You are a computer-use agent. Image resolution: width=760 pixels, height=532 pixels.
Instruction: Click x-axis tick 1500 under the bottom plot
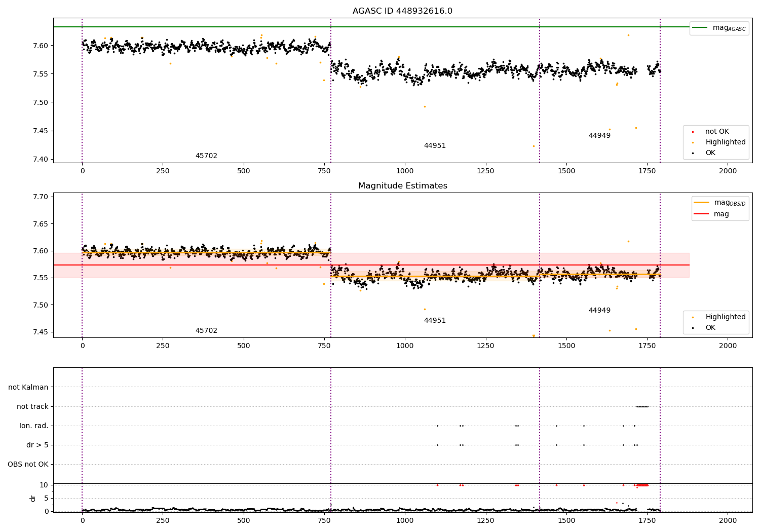tap(566, 521)
